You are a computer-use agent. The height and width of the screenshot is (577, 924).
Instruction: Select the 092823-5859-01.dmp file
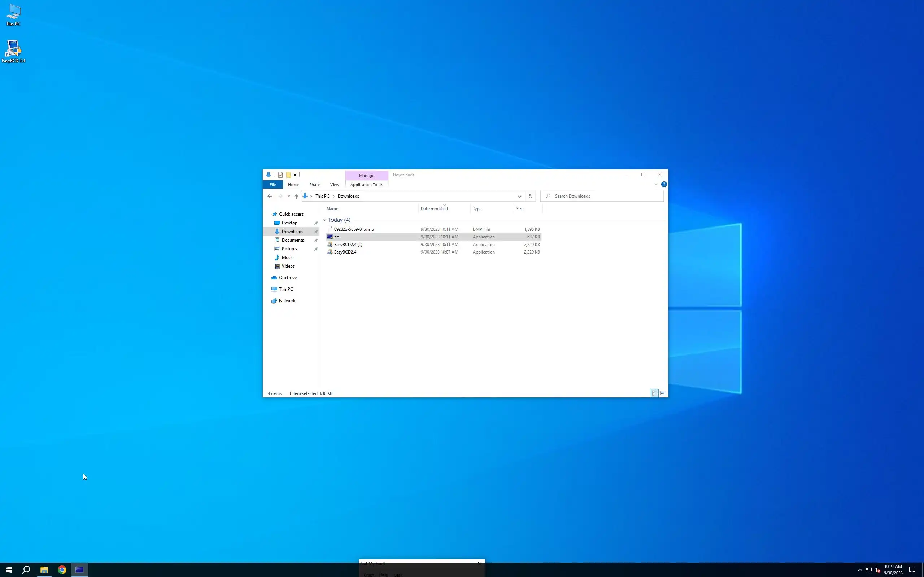pos(354,229)
